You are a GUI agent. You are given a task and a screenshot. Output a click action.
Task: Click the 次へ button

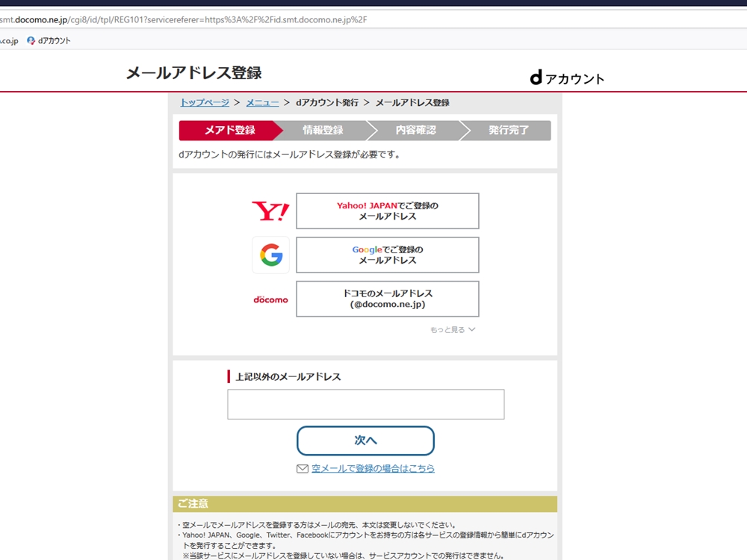pyautogui.click(x=365, y=441)
